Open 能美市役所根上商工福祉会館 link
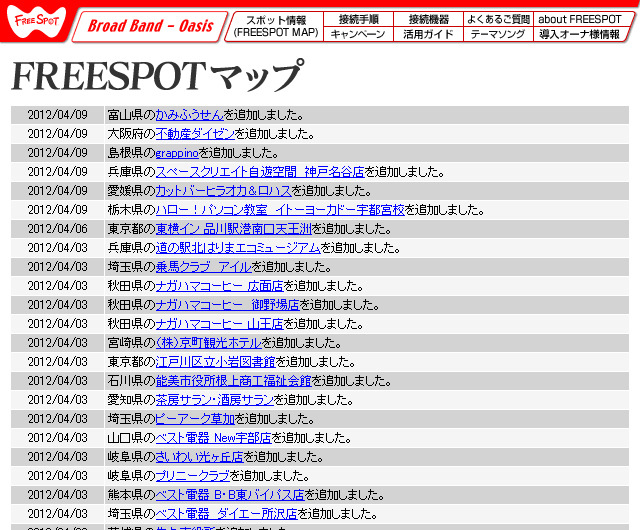This screenshot has width=640, height=530. [233, 381]
